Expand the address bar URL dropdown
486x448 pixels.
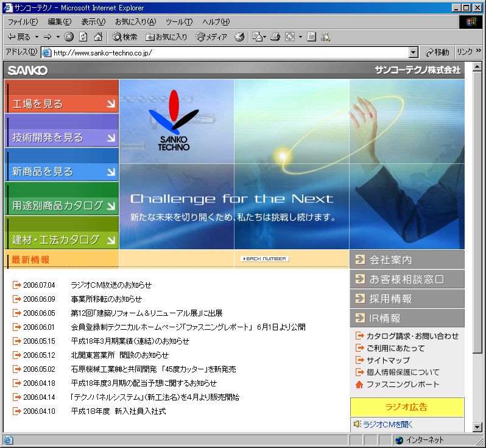click(413, 52)
